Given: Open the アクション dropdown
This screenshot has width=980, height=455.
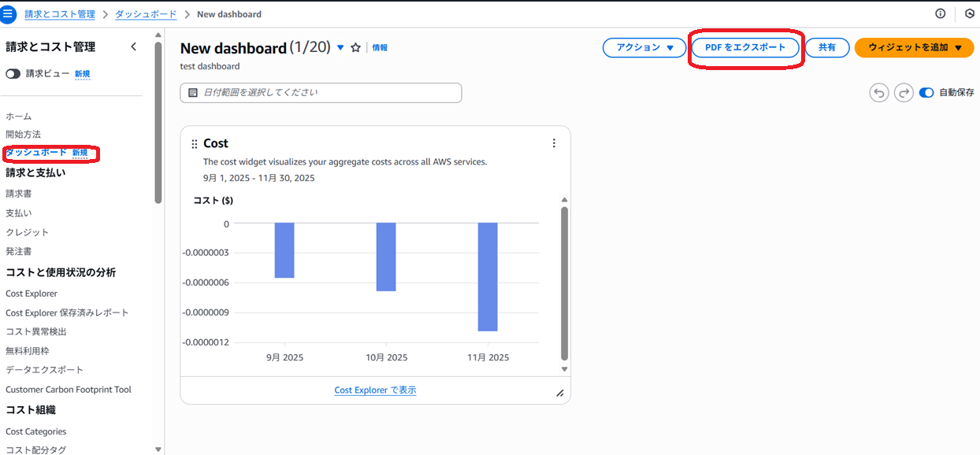Looking at the screenshot, I should pyautogui.click(x=645, y=47).
